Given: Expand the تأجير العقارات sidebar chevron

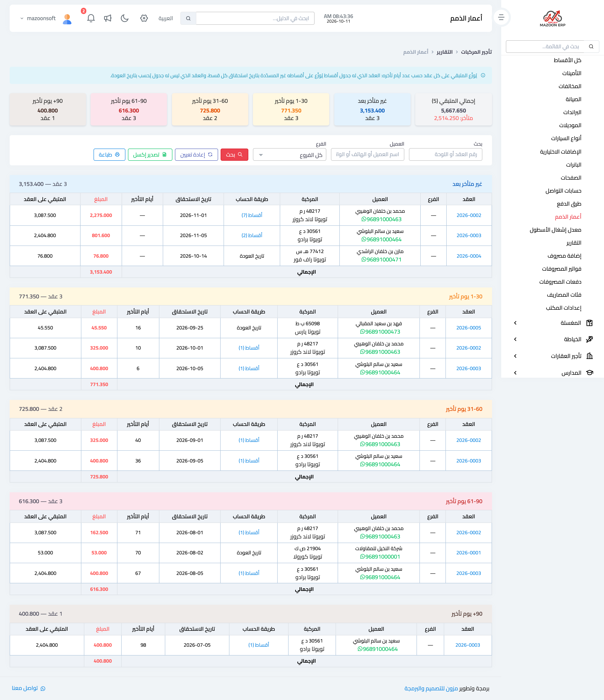Looking at the screenshot, I should 515,356.
